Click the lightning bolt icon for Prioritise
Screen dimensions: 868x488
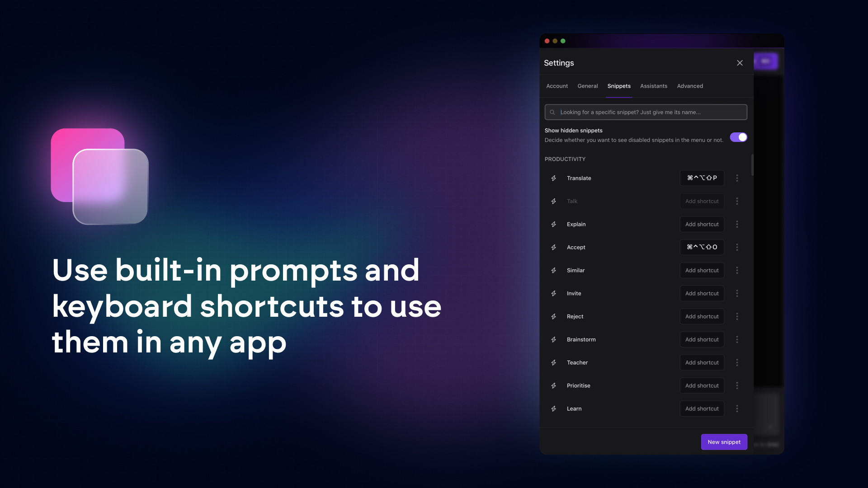coord(554,385)
